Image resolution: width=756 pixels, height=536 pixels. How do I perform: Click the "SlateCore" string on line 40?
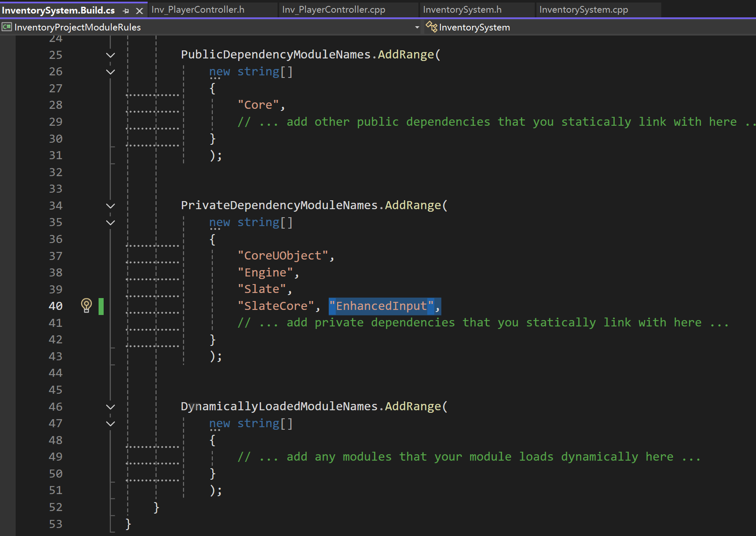(276, 306)
